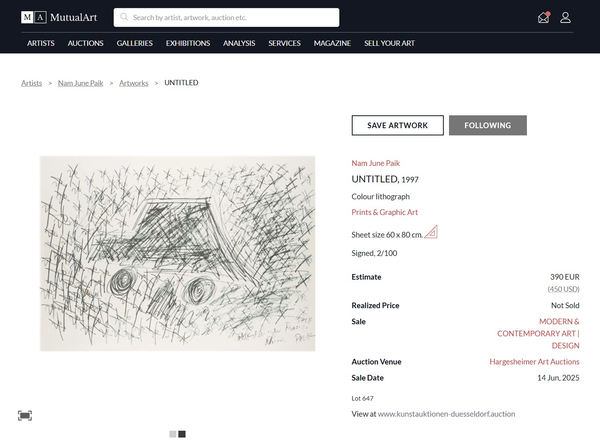600x448 pixels.
Task: Select the second image carousel dot
Action: point(182,434)
